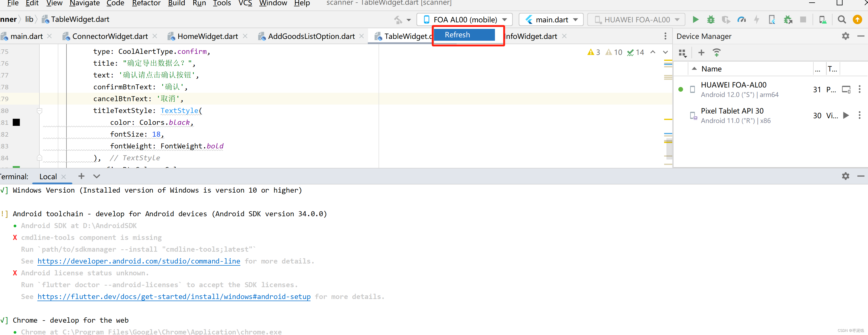Collapse the TextStyle code fold marker
Screen dimensions: 868x335
click(x=39, y=111)
